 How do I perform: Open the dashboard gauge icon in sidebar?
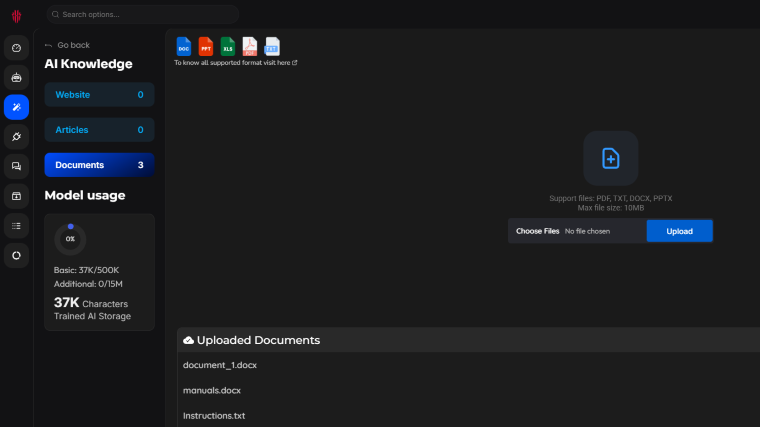pos(16,48)
